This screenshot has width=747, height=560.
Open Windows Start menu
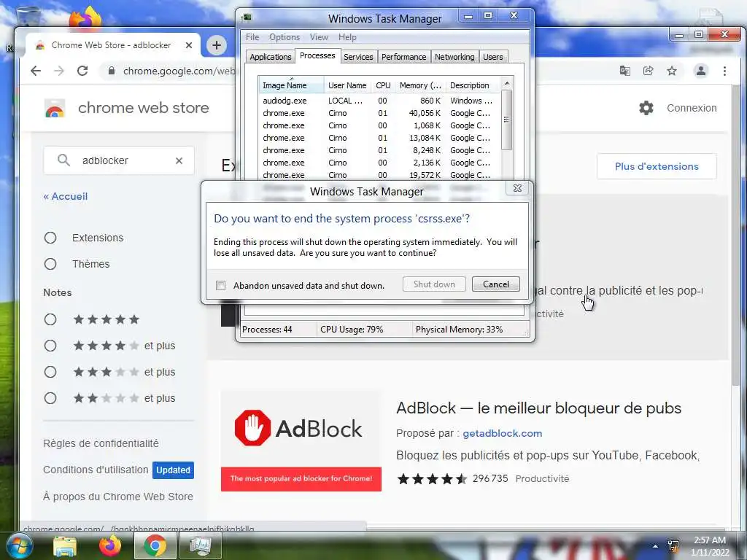pyautogui.click(x=18, y=545)
